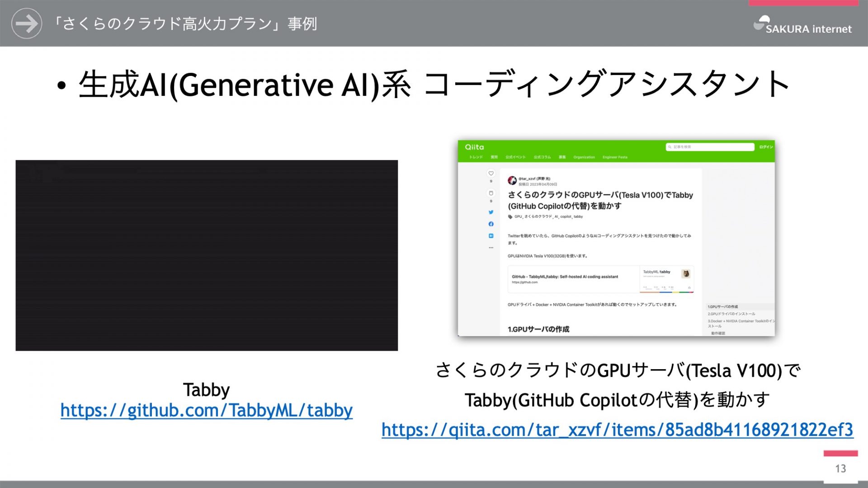Select the Organization tab in Qiita nav
Screen dimensions: 868x488
point(584,157)
